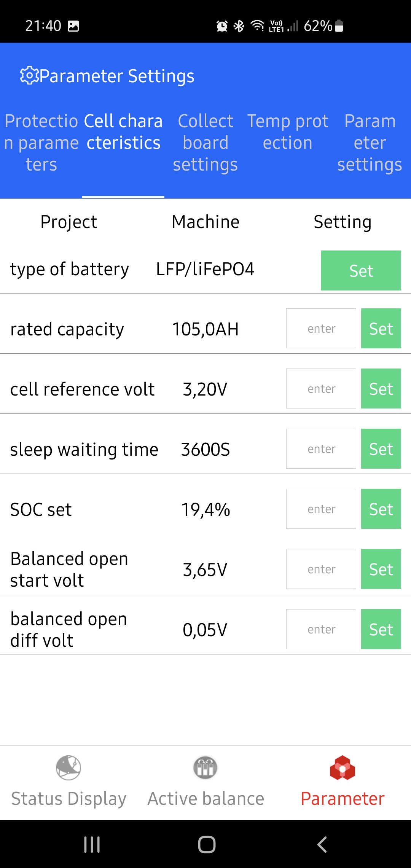Focus the sleep waiting time input field
The width and height of the screenshot is (411, 868).
[x=321, y=448]
